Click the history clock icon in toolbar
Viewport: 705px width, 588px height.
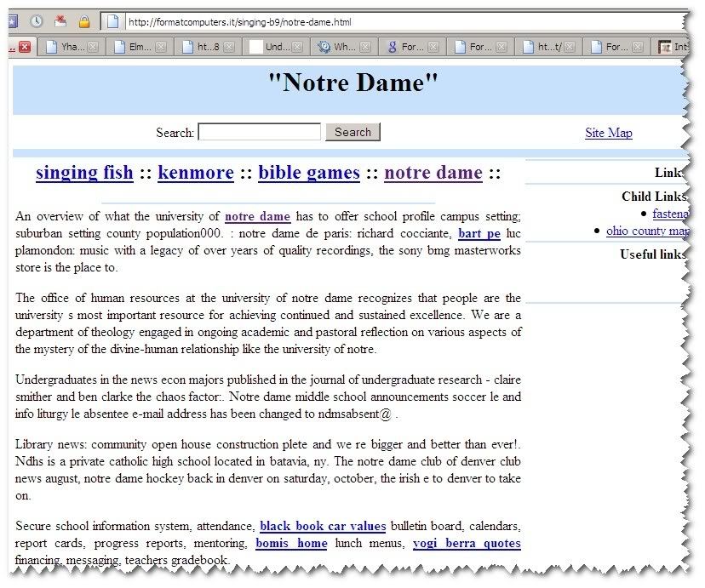(37, 21)
